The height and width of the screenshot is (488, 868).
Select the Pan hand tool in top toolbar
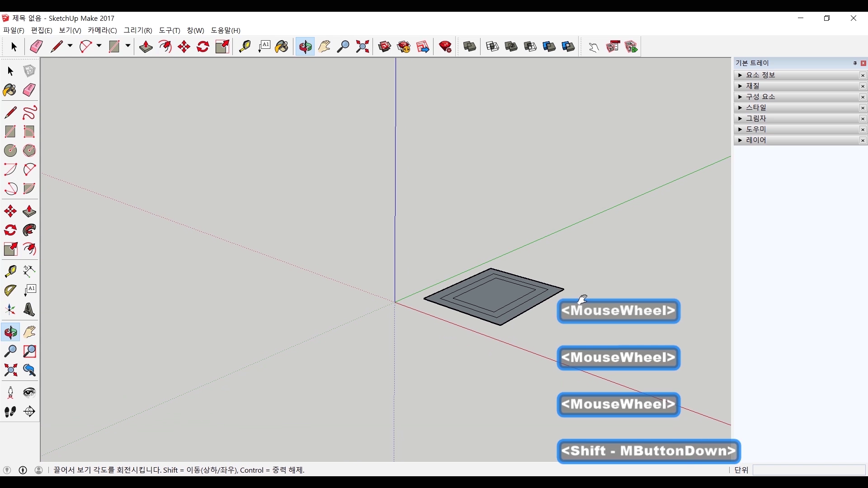tap(324, 47)
